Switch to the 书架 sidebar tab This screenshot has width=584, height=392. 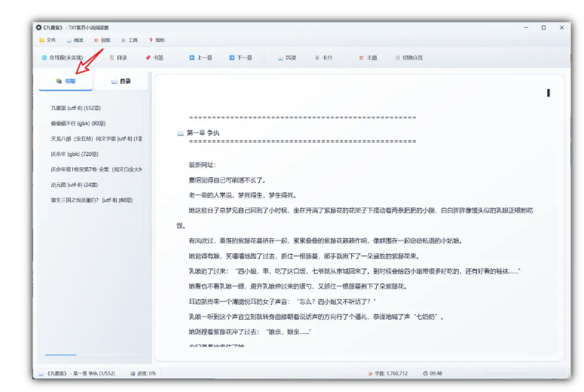click(66, 81)
